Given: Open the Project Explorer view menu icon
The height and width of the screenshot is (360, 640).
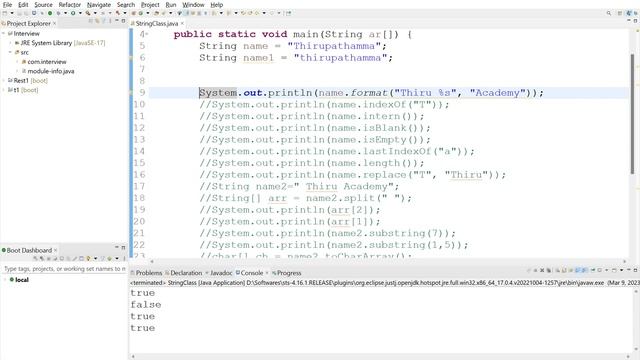Looking at the screenshot, I should [110, 21].
